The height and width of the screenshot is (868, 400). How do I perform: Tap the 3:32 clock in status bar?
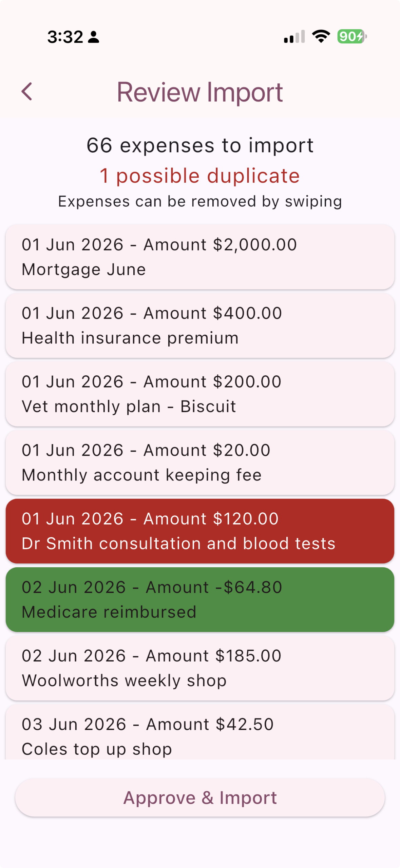click(x=65, y=37)
